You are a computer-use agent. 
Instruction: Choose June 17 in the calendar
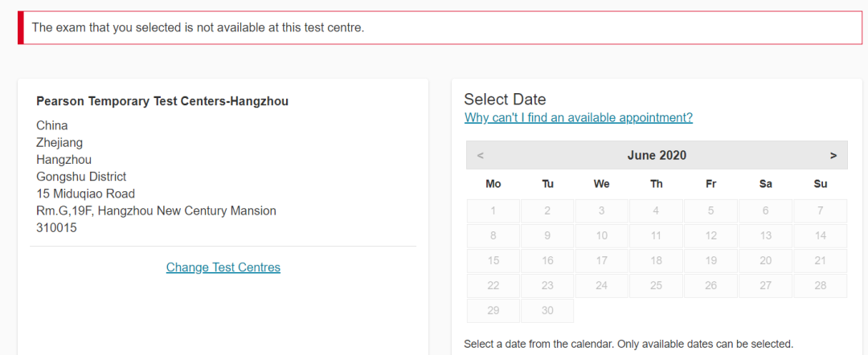[x=602, y=261]
